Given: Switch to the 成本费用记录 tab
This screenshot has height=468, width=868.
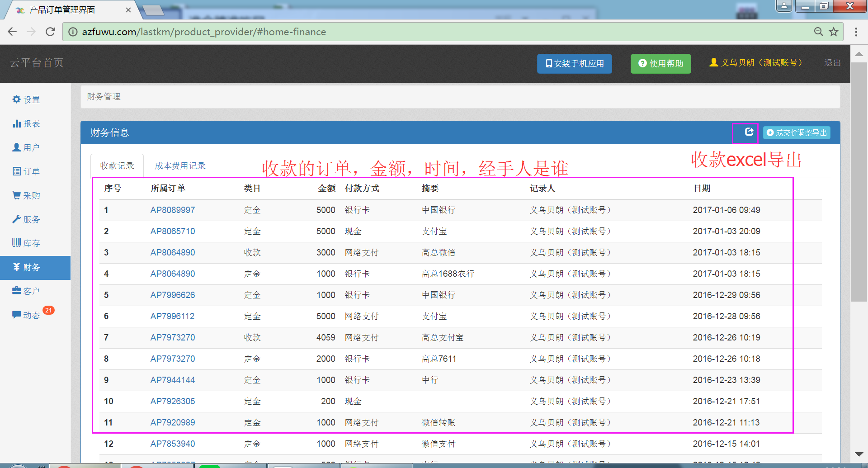Looking at the screenshot, I should pyautogui.click(x=180, y=165).
